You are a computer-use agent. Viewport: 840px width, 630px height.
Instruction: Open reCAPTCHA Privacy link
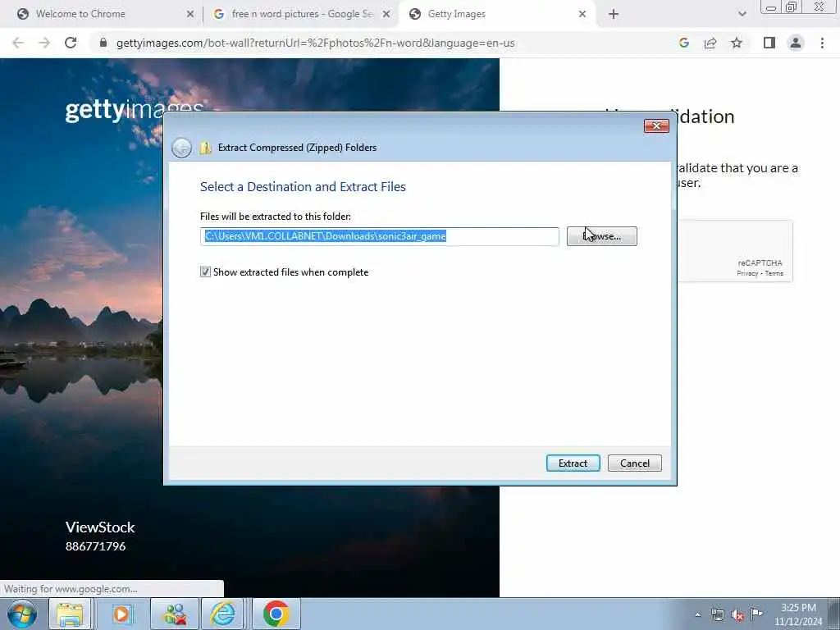[x=747, y=273]
